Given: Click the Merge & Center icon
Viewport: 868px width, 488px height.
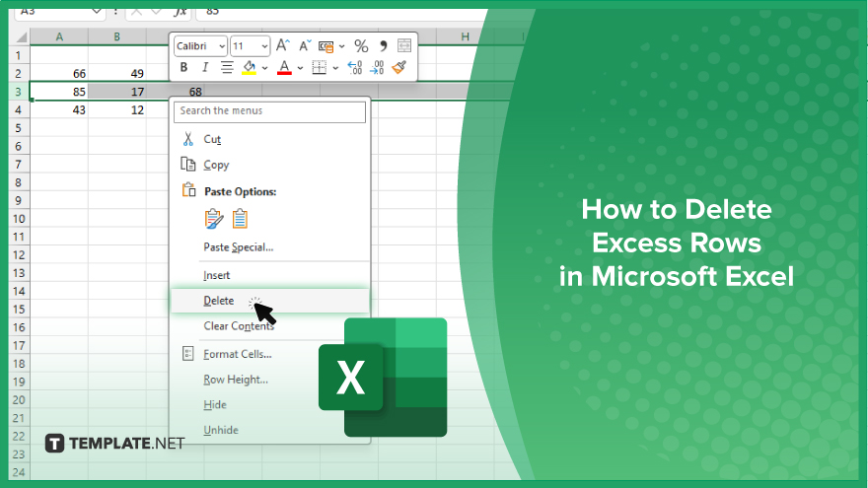Looking at the screenshot, I should 404,45.
